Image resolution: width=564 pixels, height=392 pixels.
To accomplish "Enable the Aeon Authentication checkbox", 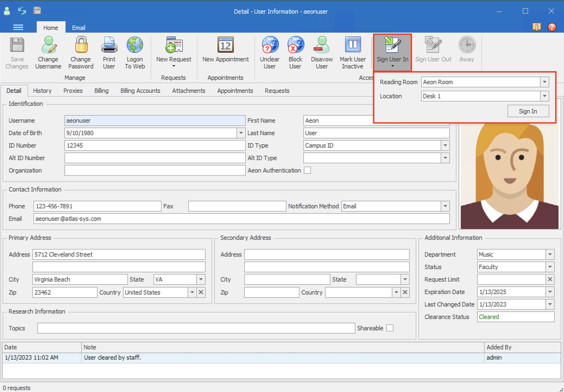I will [x=307, y=170].
